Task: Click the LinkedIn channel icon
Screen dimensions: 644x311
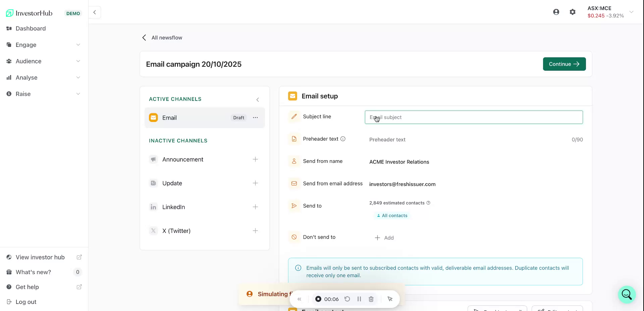Action: [x=153, y=207]
